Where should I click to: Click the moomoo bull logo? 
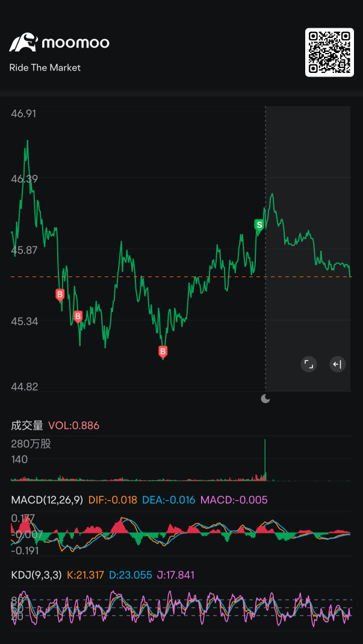click(23, 42)
